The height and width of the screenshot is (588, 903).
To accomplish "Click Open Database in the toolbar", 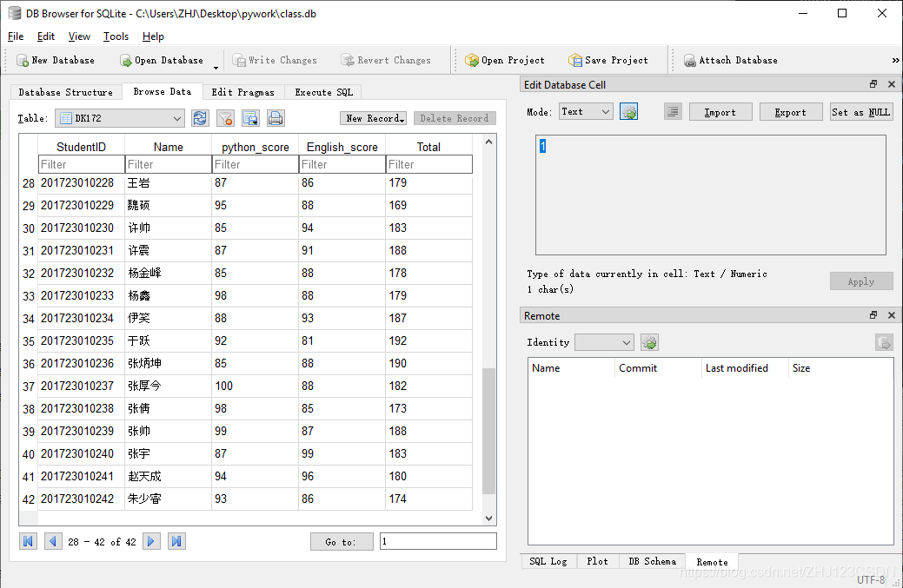I will tap(162, 61).
